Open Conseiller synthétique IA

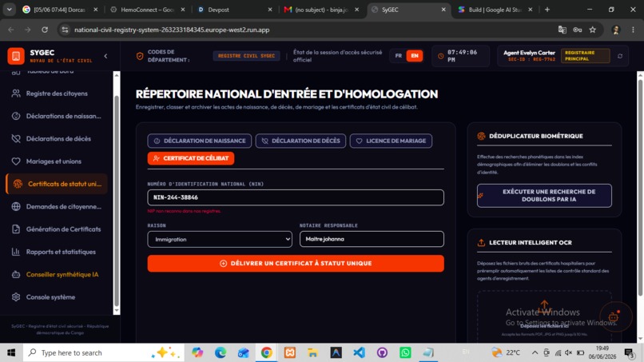pos(57,274)
